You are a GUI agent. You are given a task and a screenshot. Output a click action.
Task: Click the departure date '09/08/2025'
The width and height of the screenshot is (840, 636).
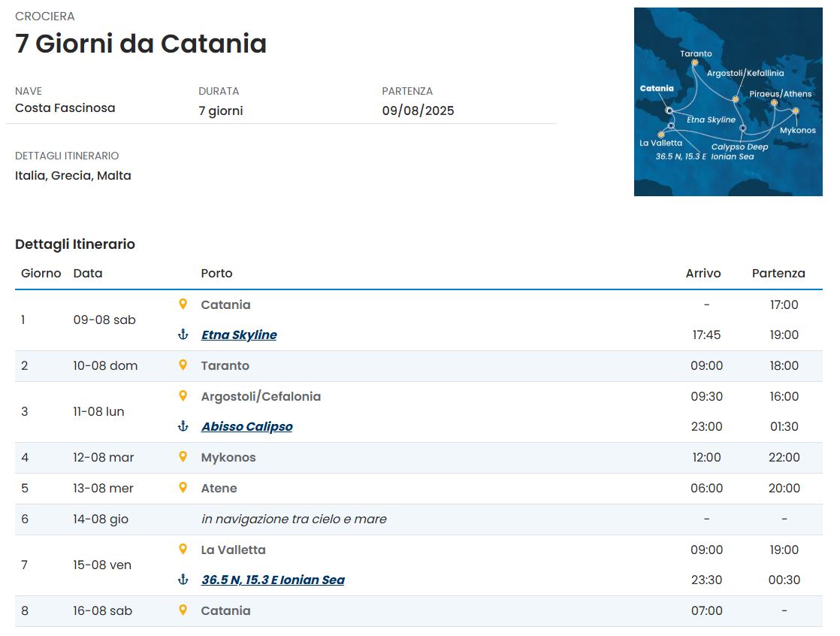click(x=418, y=111)
